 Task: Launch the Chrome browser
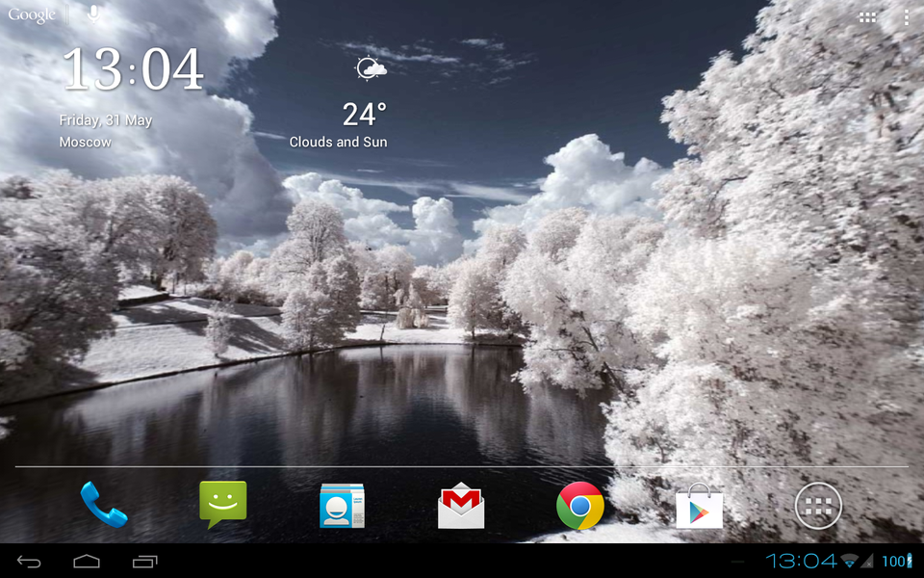(579, 506)
